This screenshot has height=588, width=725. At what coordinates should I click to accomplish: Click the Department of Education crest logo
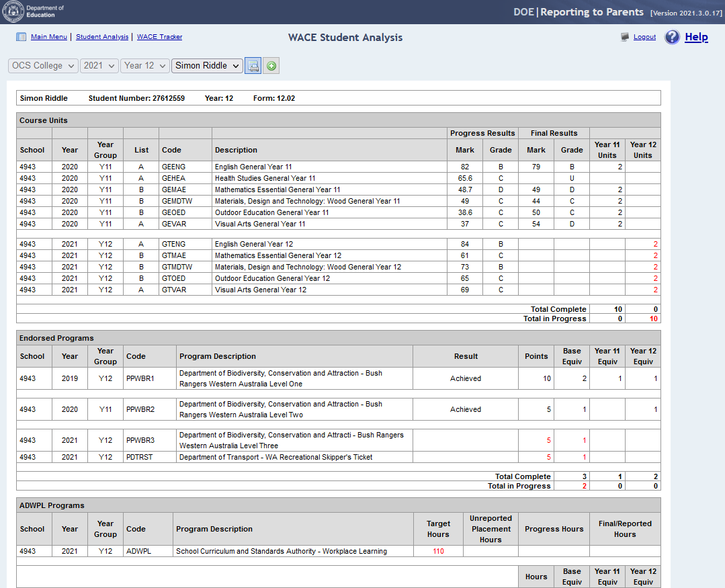coord(13,12)
